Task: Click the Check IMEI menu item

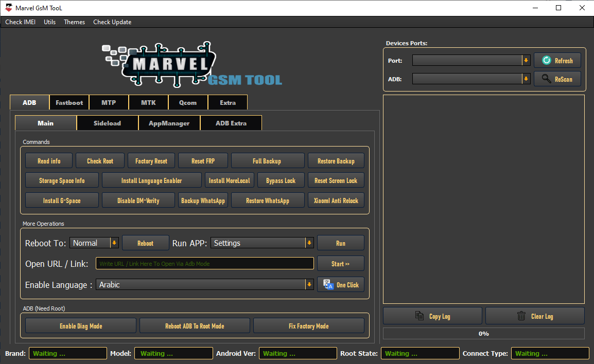Action: (x=20, y=22)
